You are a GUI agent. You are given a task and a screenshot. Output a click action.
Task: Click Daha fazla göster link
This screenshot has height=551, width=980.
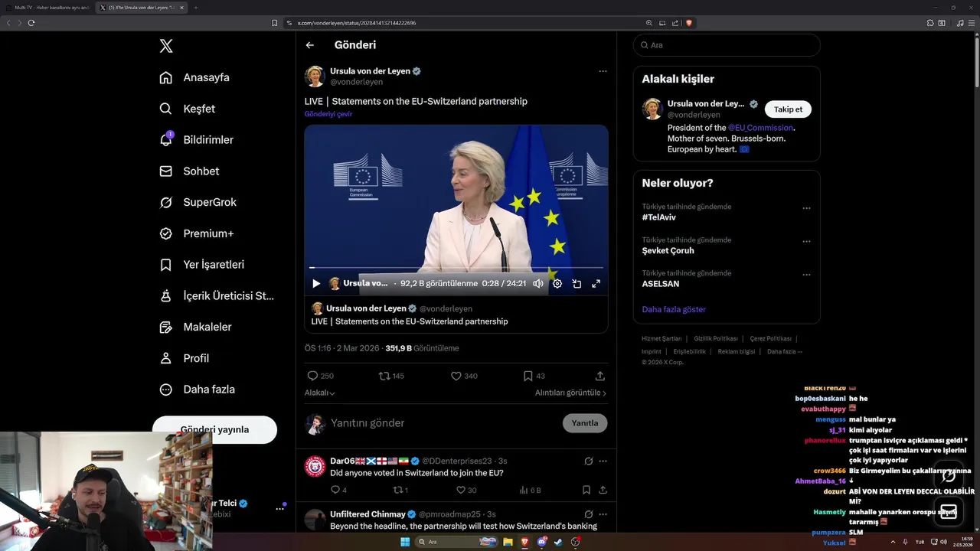tap(674, 309)
